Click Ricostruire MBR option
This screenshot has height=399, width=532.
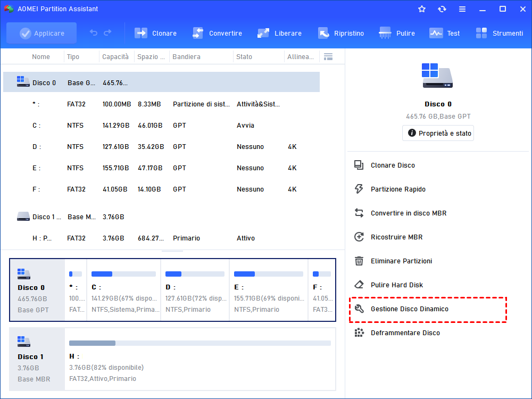pyautogui.click(x=397, y=237)
